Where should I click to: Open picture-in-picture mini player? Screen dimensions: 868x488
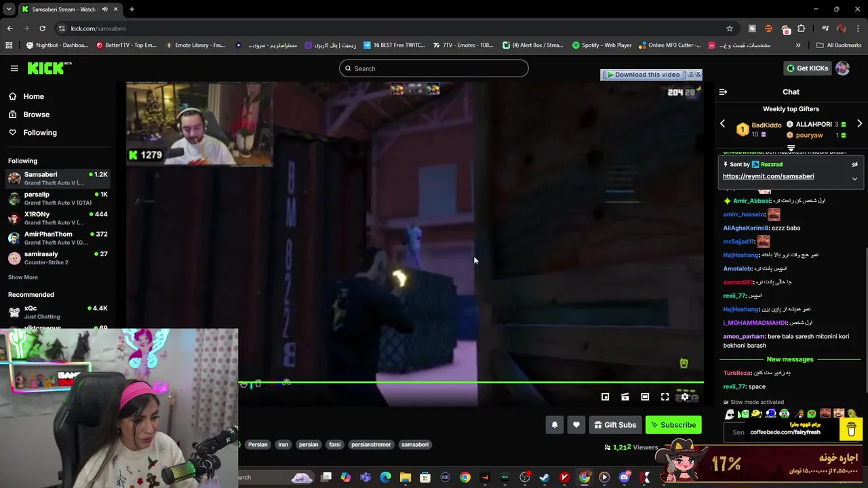coord(605,396)
